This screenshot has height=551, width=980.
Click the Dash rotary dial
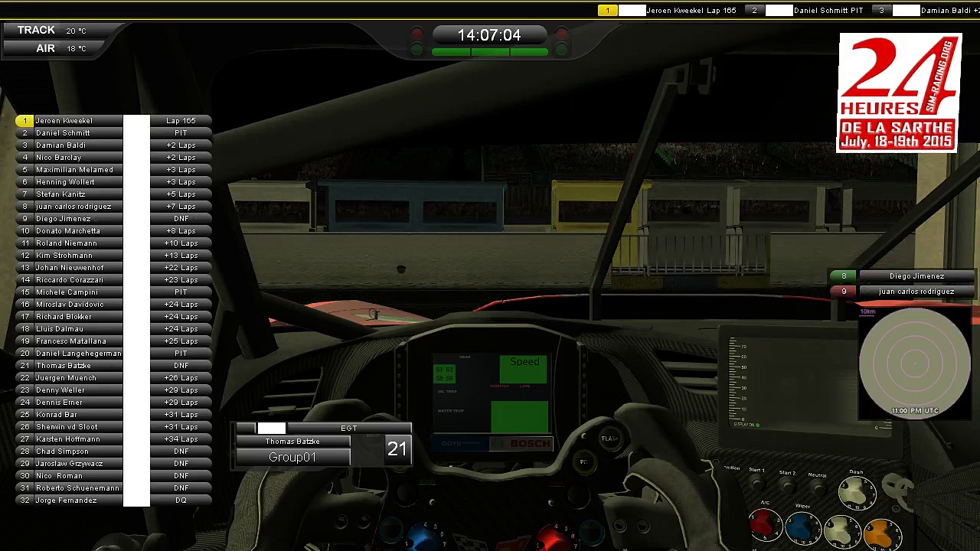tap(856, 494)
